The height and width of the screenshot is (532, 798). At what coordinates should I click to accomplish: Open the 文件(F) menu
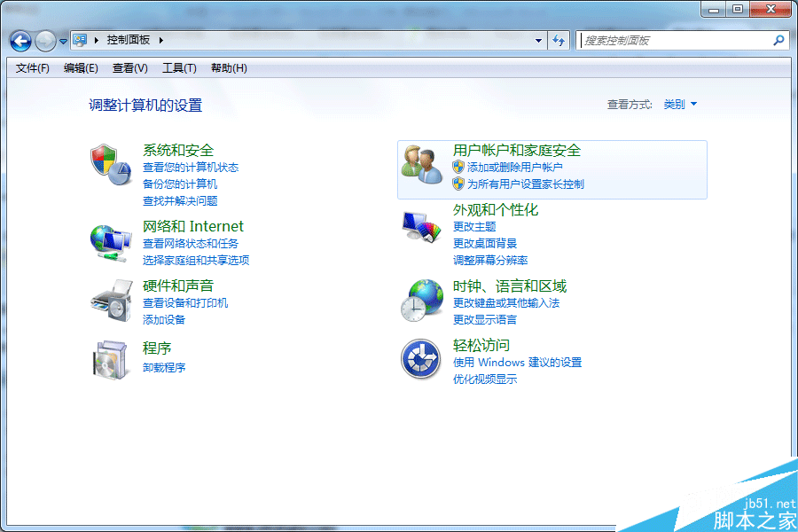pyautogui.click(x=33, y=68)
